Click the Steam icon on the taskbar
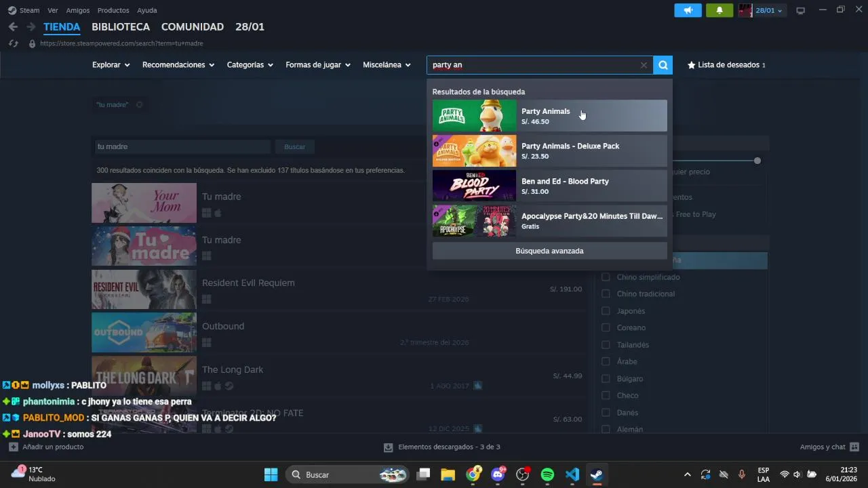Viewport: 868px width, 488px height. tap(597, 474)
